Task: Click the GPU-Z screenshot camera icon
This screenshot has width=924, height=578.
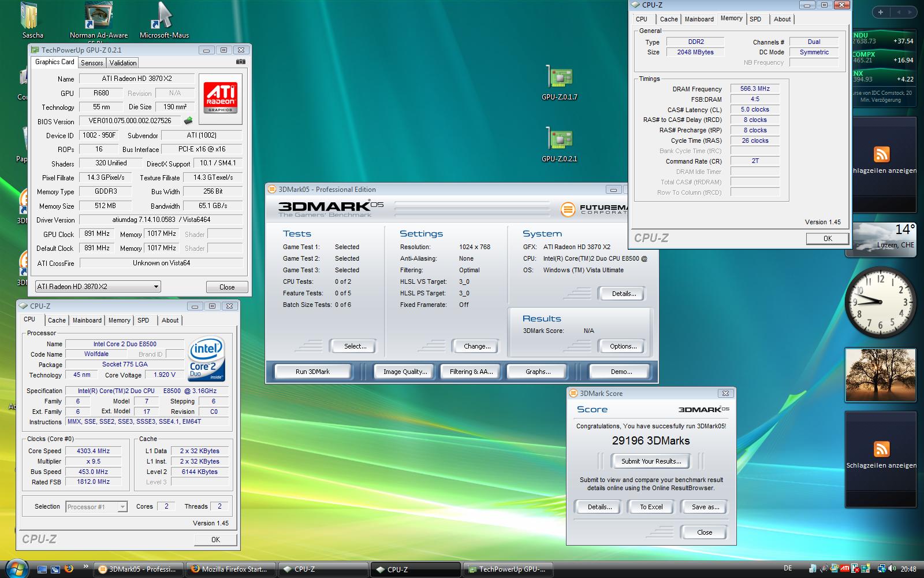Action: [x=241, y=62]
